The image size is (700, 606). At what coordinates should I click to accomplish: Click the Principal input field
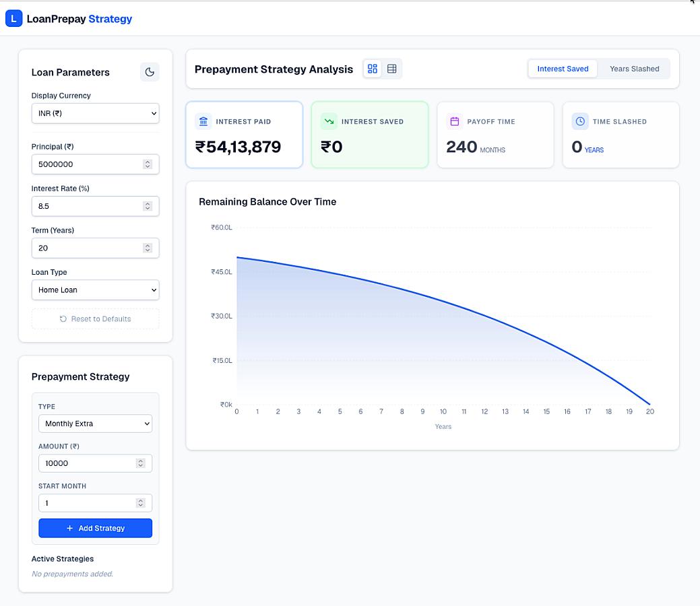click(x=96, y=164)
